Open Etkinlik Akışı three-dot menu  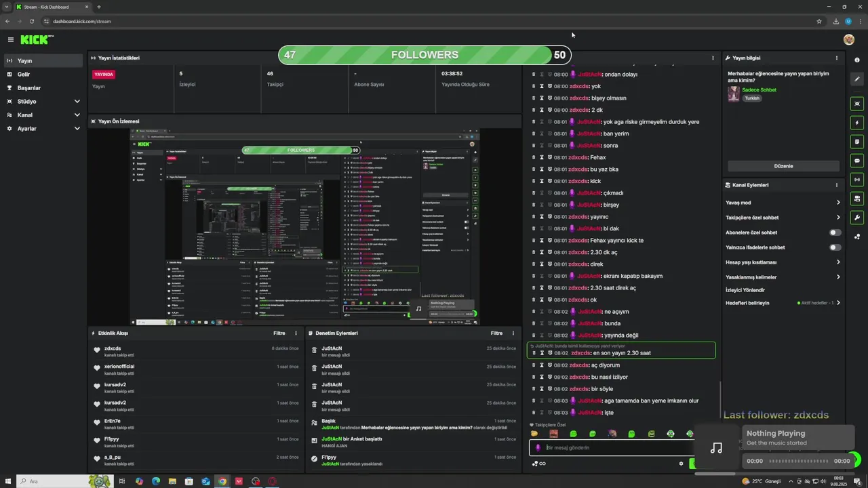(x=296, y=333)
